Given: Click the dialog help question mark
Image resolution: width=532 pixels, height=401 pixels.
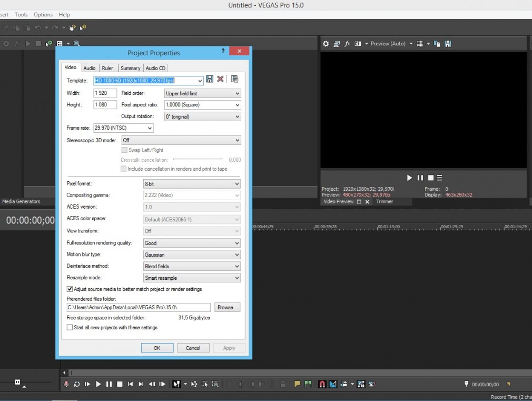Looking at the screenshot, I should (x=223, y=51).
